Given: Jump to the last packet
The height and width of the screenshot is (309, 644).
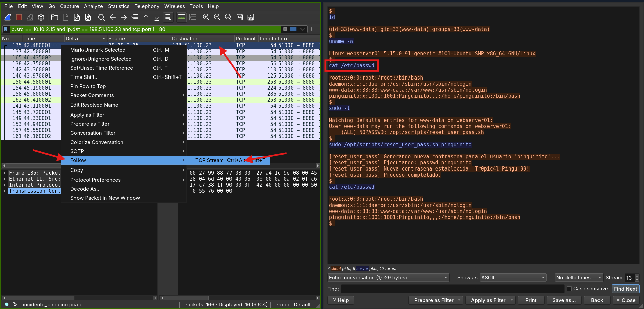Looking at the screenshot, I should pyautogui.click(x=157, y=17).
